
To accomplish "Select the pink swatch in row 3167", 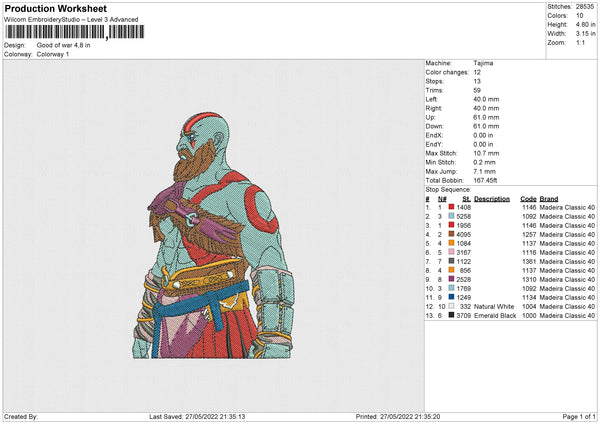I will pos(452,253).
